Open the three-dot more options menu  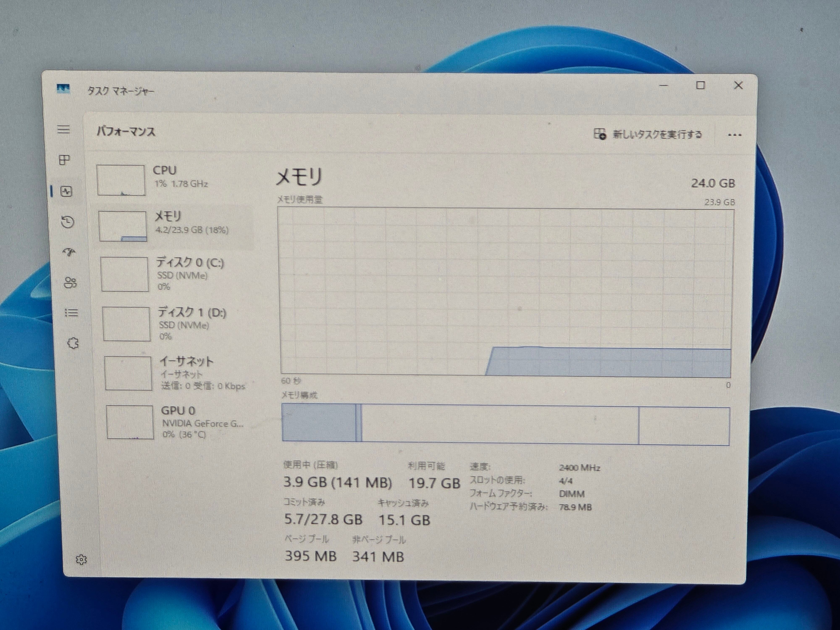[734, 135]
